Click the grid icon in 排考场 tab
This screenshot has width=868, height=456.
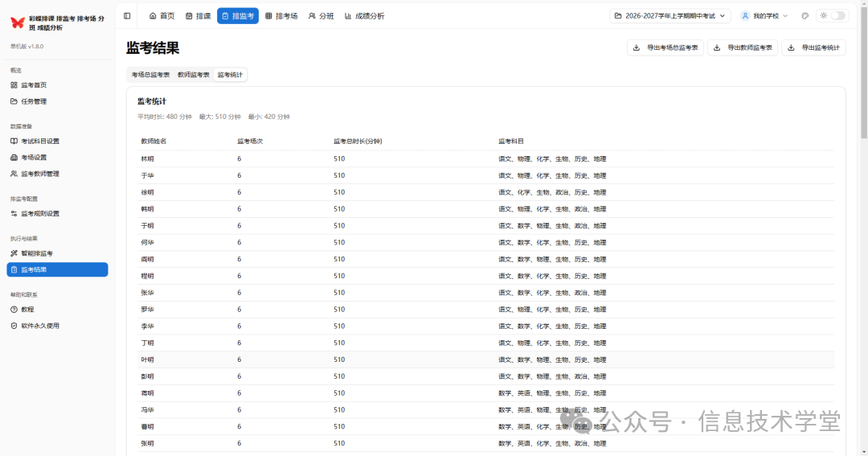click(268, 16)
